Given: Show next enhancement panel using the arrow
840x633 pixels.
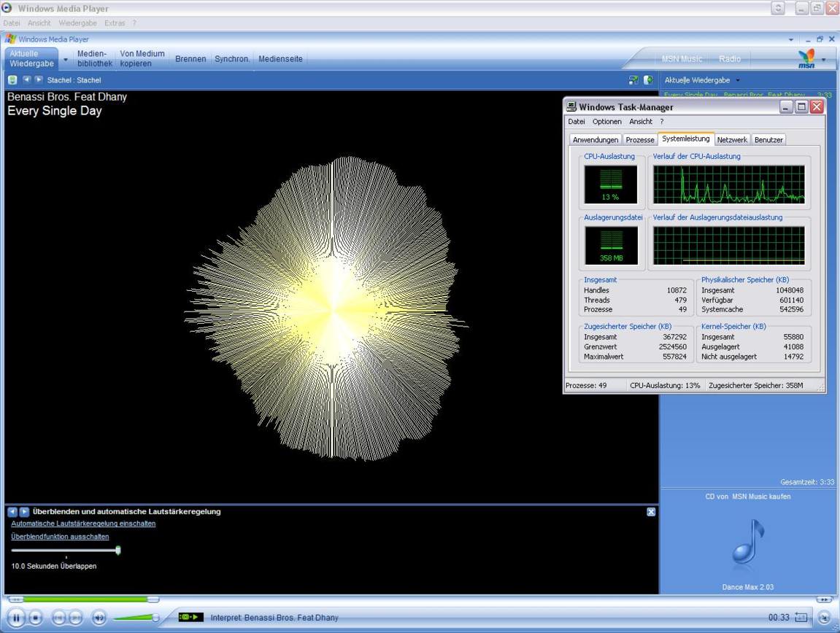Looking at the screenshot, I should [24, 512].
